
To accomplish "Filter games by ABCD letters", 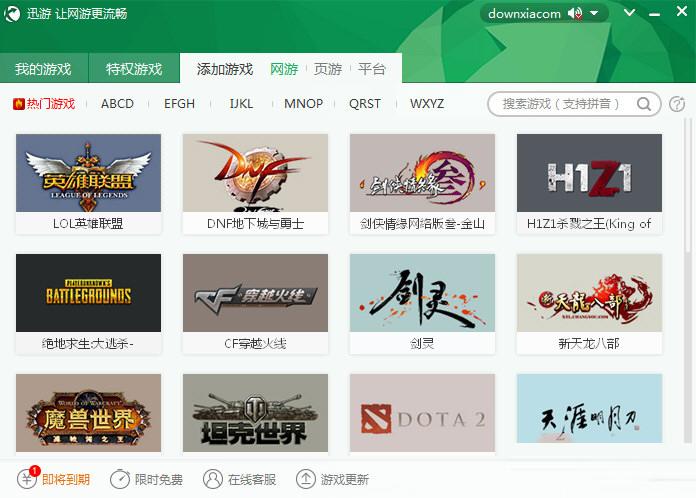I will 117,104.
